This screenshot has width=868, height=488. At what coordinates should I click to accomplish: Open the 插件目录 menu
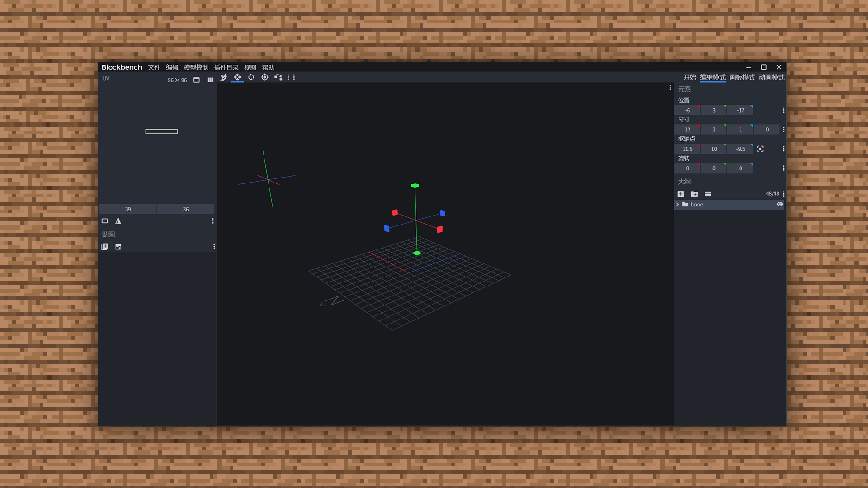click(x=226, y=67)
